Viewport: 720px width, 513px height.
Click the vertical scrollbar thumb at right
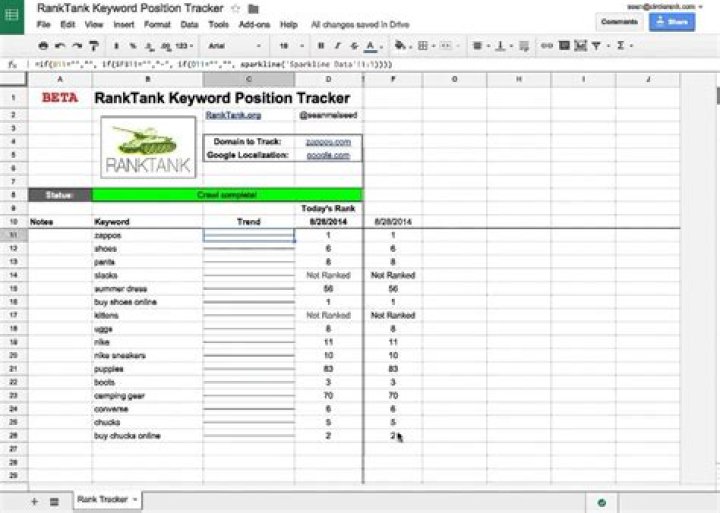click(718, 96)
